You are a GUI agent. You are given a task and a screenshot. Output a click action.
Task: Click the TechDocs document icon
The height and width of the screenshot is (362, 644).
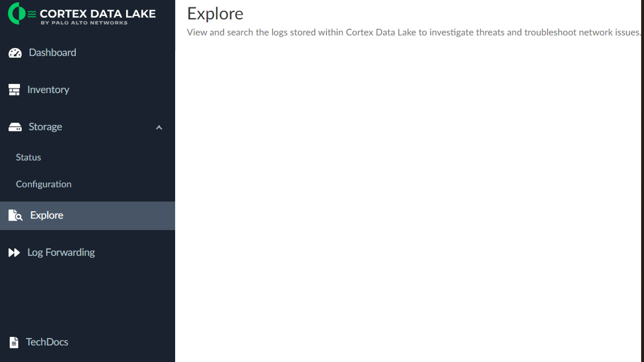(x=14, y=342)
